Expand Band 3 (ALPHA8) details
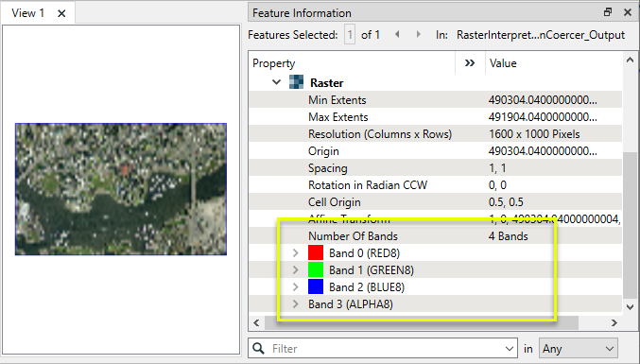 296,304
